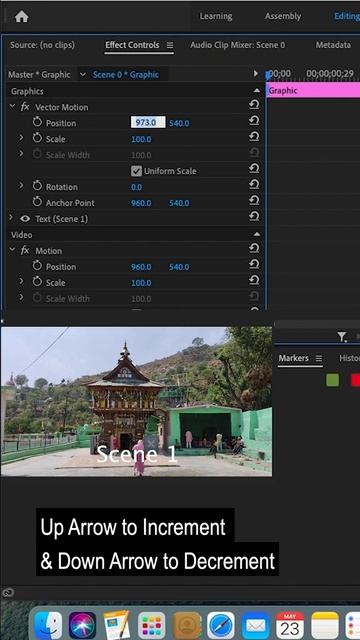The height and width of the screenshot is (640, 360).
Task: Expand the Text (Scene 1) layer
Action: pyautogui.click(x=11, y=218)
